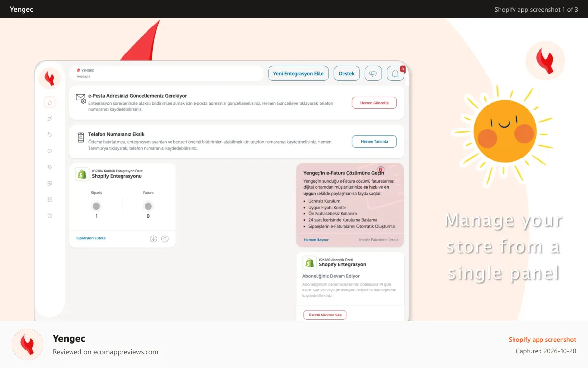Viewport: 588px width, 368px height.
Task: Click the megaphone announcements button
Action: pos(373,74)
